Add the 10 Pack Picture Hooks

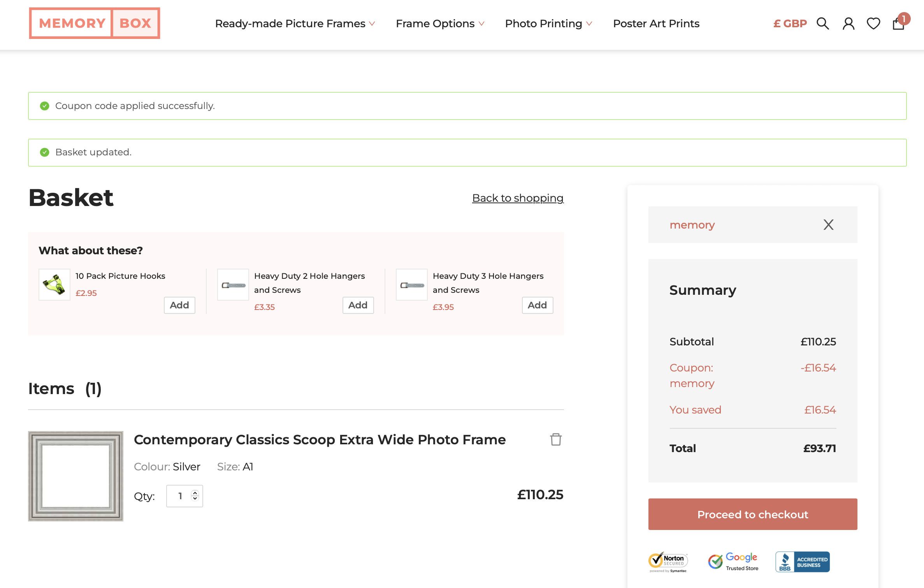click(179, 305)
